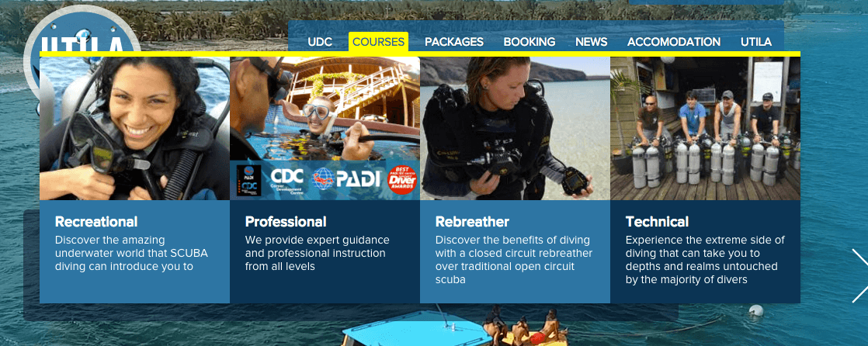Image resolution: width=868 pixels, height=346 pixels.
Task: Open the Professional courses heading link
Action: (286, 222)
